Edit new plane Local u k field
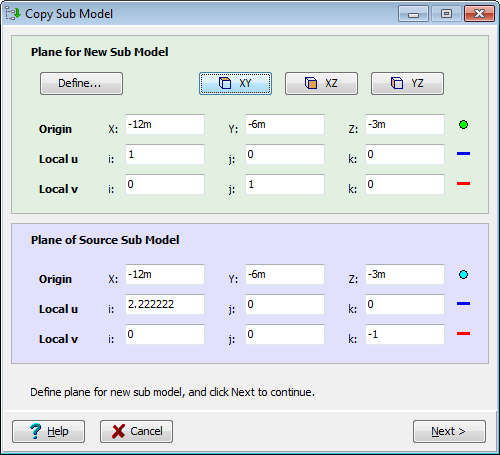Image resolution: width=500 pixels, height=455 pixels. [405, 154]
